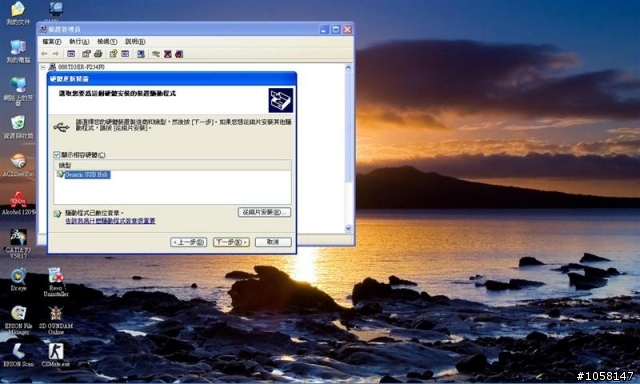Click the desktop icon partly hidden above Device Manager

(x=56, y=10)
